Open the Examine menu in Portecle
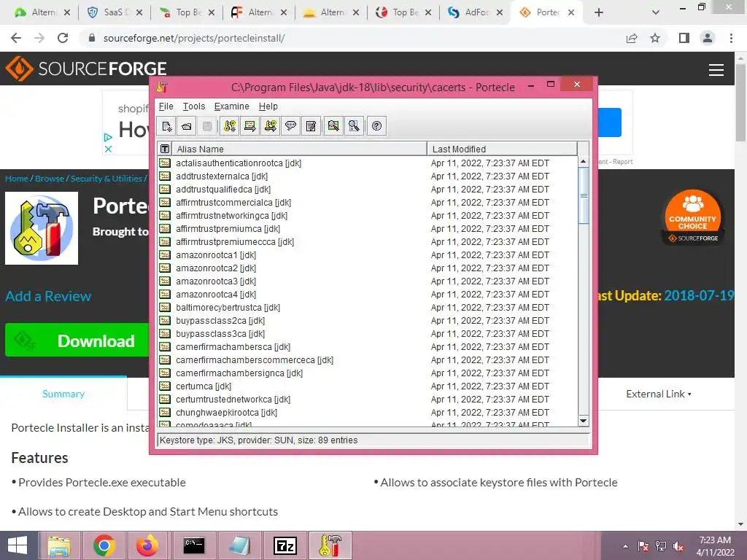 (x=231, y=106)
